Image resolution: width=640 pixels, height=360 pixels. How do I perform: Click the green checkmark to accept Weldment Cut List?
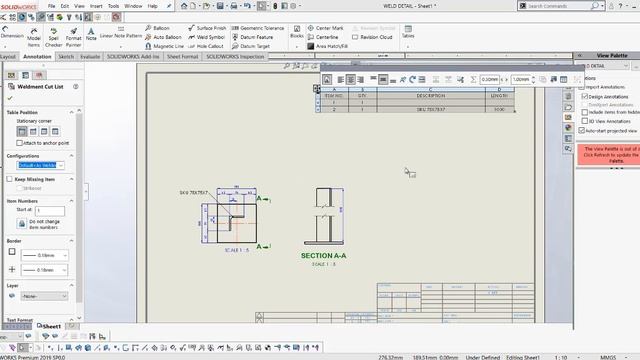click(x=10, y=98)
